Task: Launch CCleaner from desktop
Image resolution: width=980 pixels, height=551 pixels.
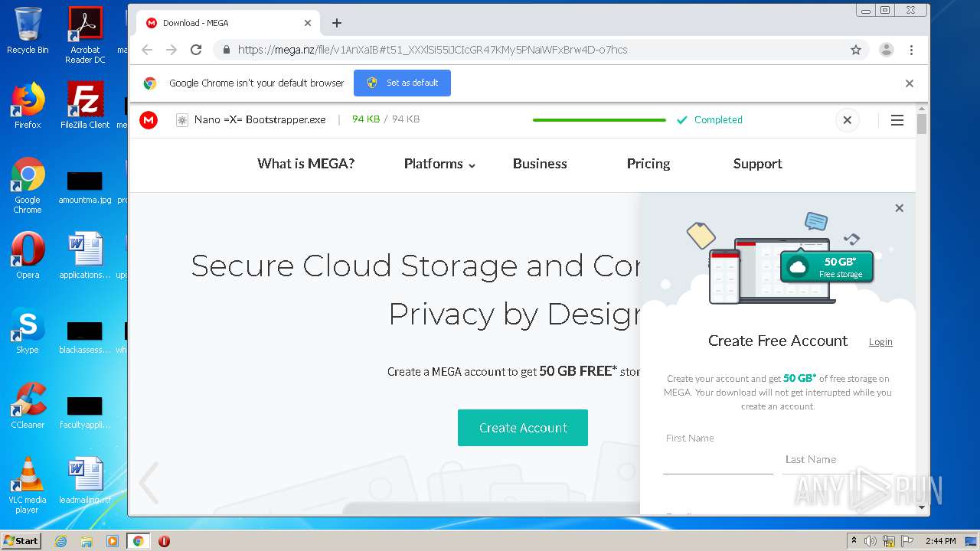Action: pos(28,406)
